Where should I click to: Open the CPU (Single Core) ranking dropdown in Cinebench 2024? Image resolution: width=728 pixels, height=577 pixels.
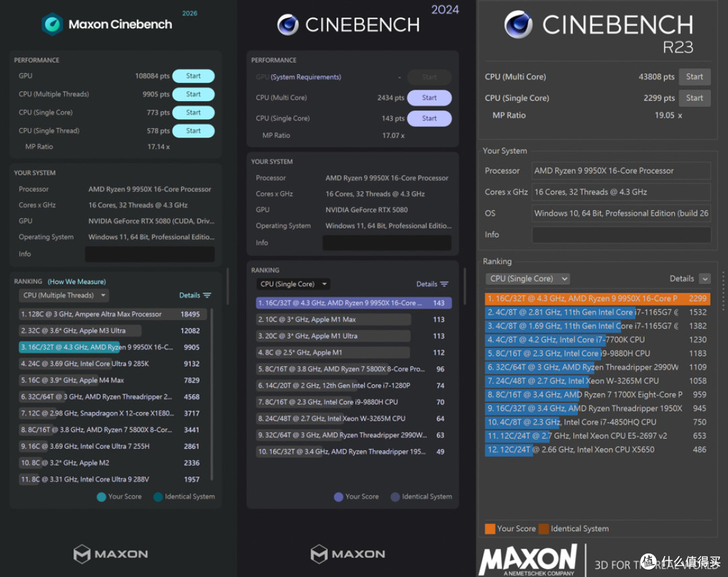point(293,284)
